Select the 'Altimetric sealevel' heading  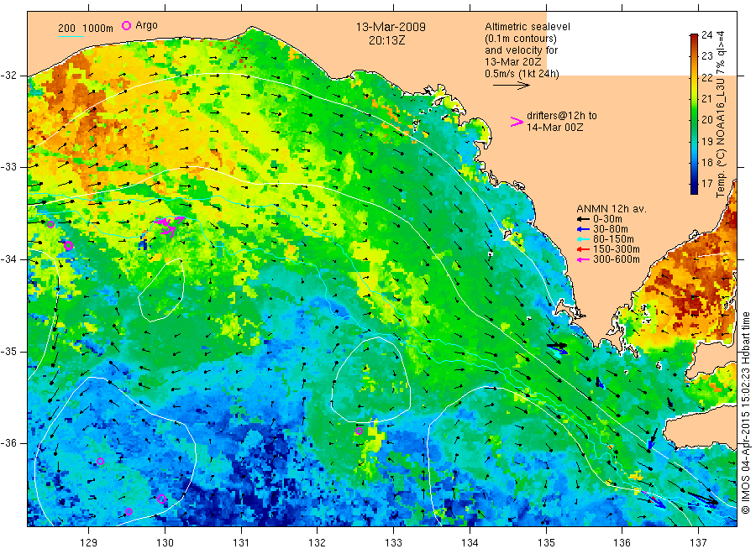pyautogui.click(x=527, y=27)
